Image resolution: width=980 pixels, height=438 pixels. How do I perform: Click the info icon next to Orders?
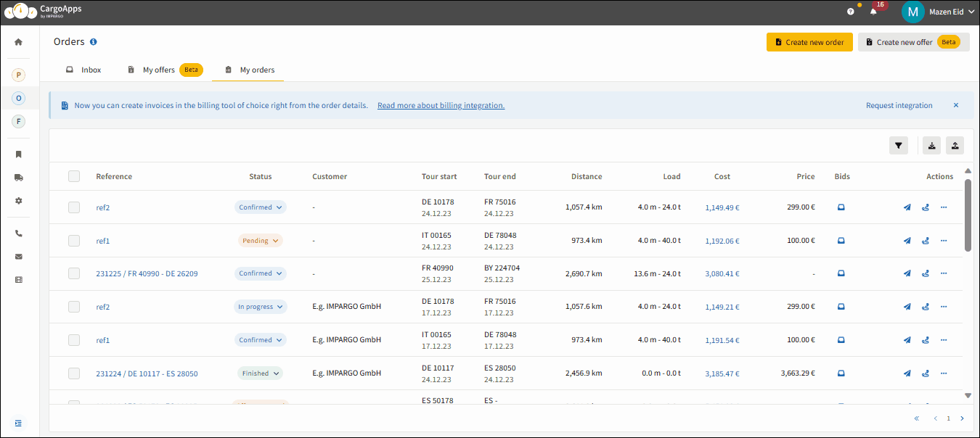tap(94, 42)
